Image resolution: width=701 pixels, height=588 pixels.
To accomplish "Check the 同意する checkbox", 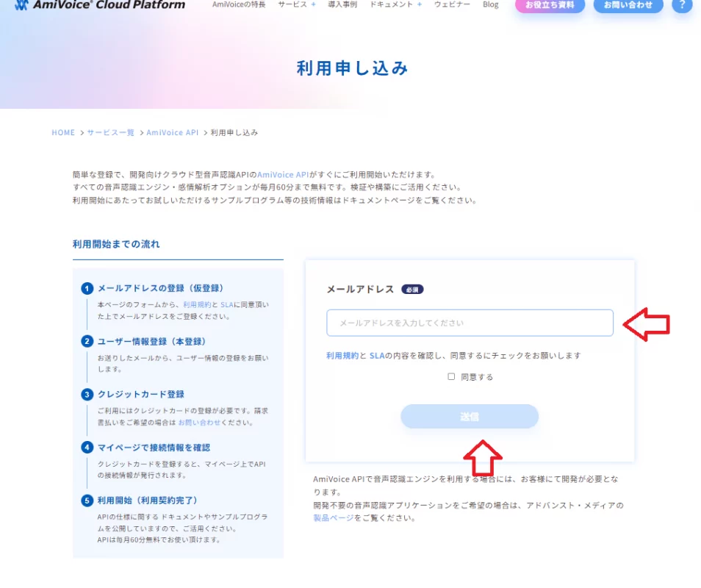I will click(x=451, y=376).
